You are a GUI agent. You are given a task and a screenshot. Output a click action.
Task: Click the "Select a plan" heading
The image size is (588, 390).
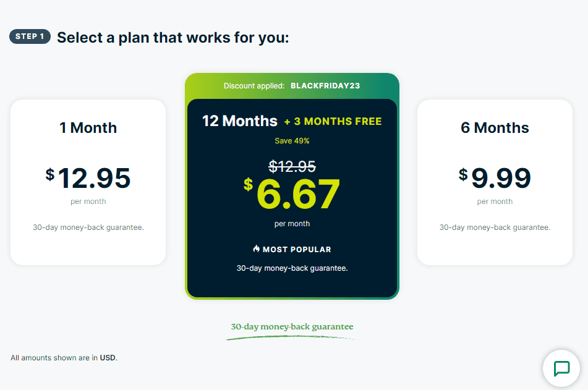point(173,38)
